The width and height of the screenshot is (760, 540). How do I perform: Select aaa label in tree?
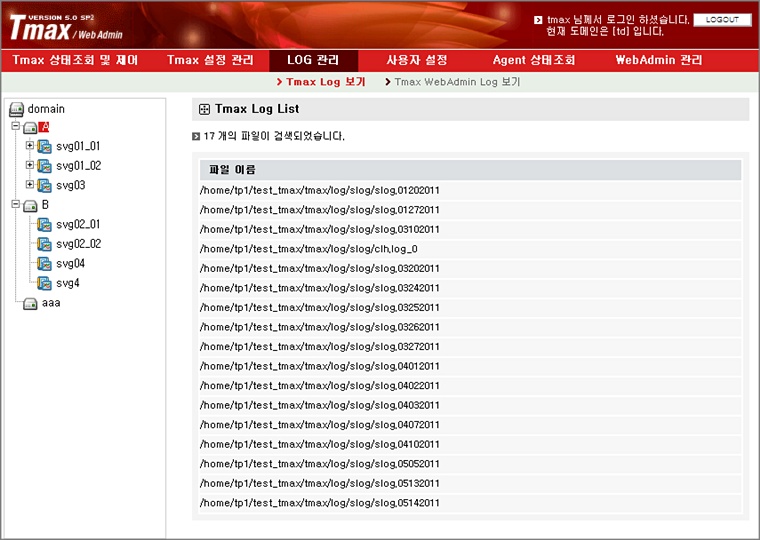click(51, 303)
